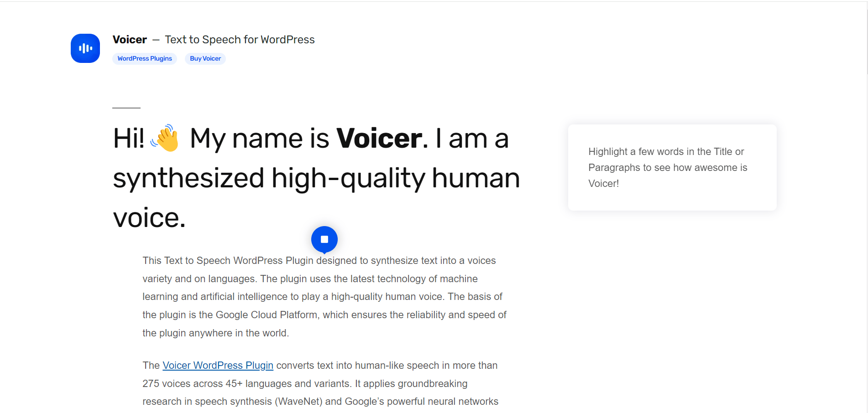Click the Voicer brand name next to the logo

point(130,39)
